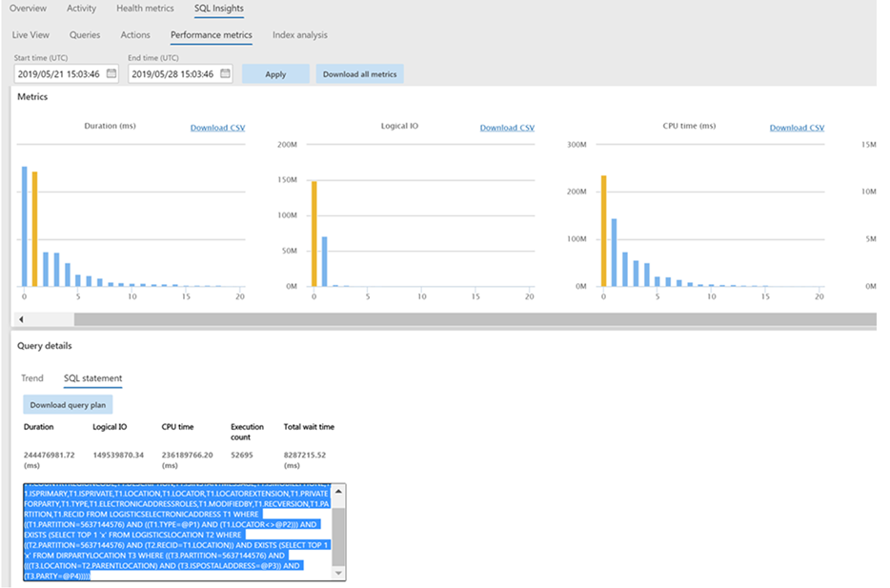Download CSV for Duration chart
The width and height of the screenshot is (890, 588).
[x=217, y=128]
